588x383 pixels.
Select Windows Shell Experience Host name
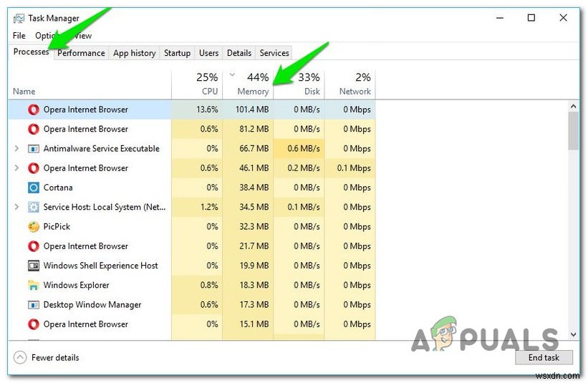pos(100,266)
